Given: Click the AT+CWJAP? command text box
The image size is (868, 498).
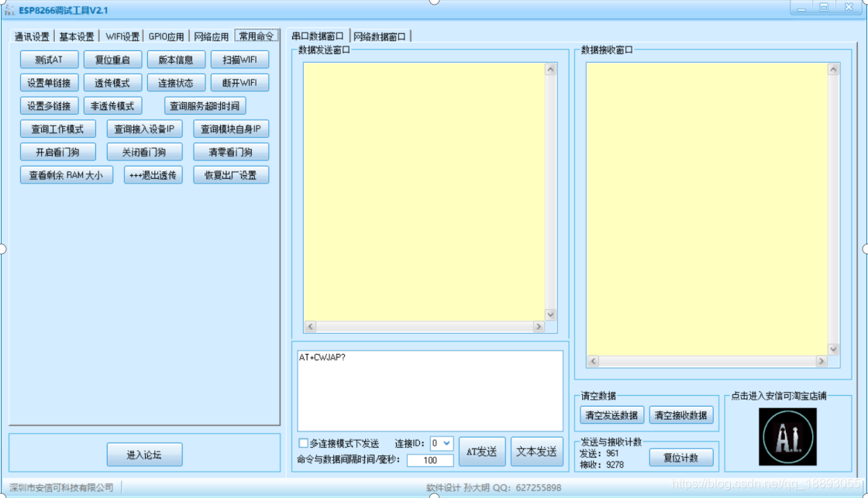Looking at the screenshot, I should click(x=430, y=390).
